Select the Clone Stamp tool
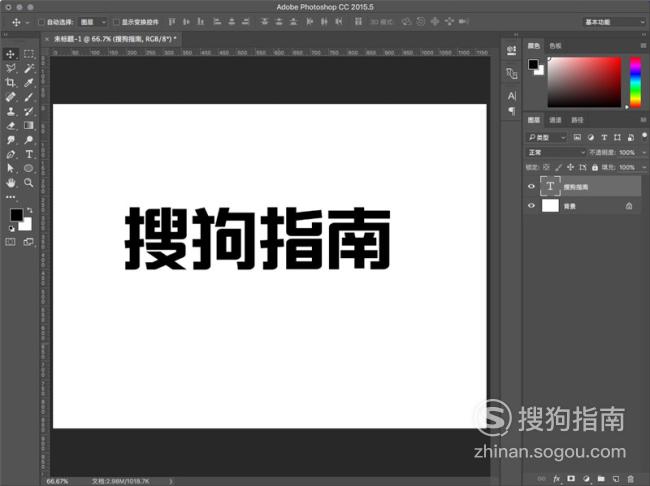This screenshot has height=486, width=650. pyautogui.click(x=10, y=111)
